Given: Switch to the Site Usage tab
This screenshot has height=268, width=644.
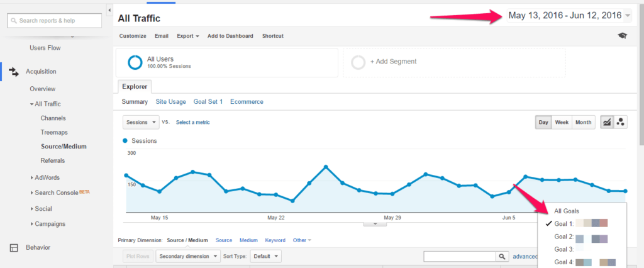Looking at the screenshot, I should point(170,101).
